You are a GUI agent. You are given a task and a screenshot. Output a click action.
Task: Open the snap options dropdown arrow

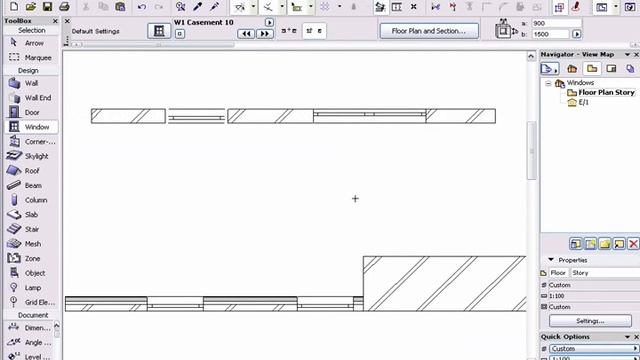[282, 7]
